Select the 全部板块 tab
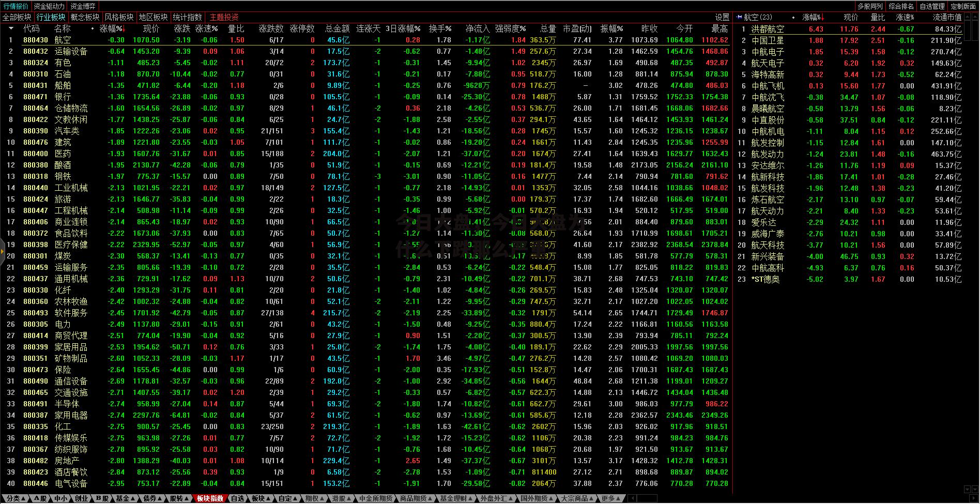Viewport: 980px width, 504px height. (x=17, y=18)
